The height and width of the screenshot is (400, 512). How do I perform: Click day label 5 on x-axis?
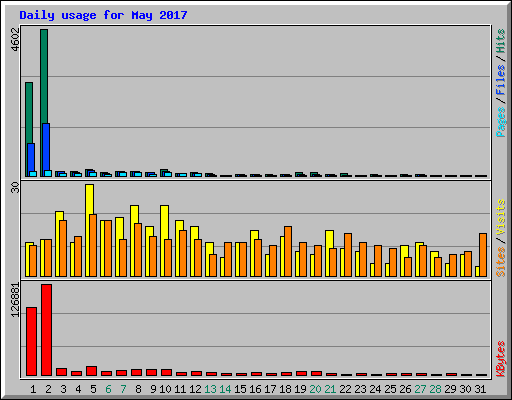click(93, 389)
